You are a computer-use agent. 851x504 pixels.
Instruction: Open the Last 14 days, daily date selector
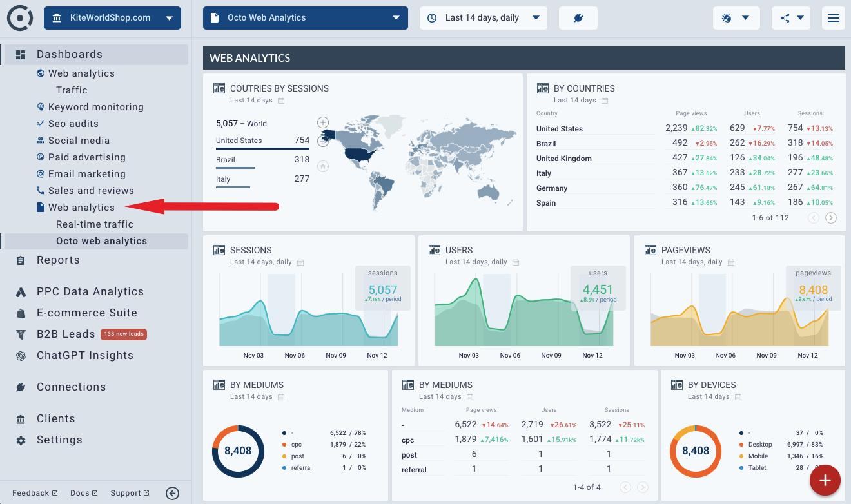click(x=484, y=18)
